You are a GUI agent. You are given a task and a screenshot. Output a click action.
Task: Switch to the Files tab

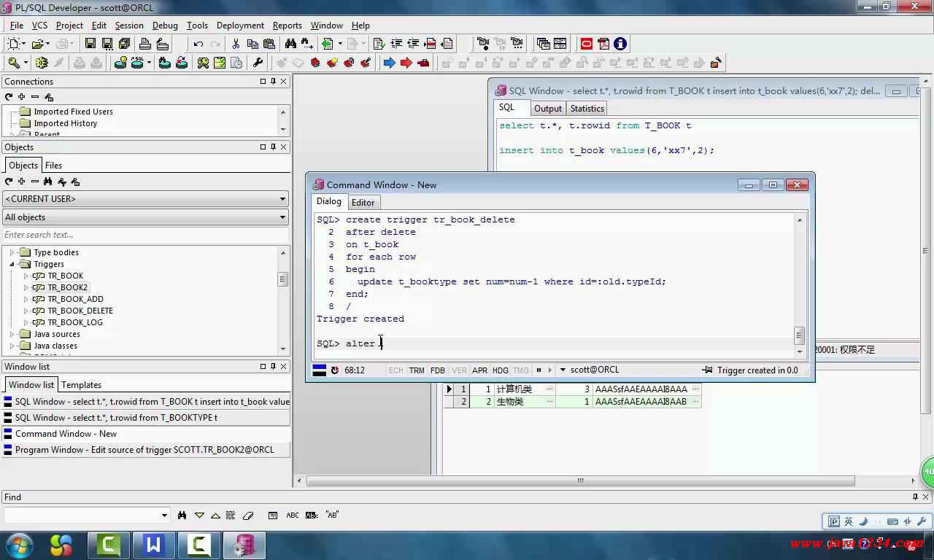click(x=54, y=166)
